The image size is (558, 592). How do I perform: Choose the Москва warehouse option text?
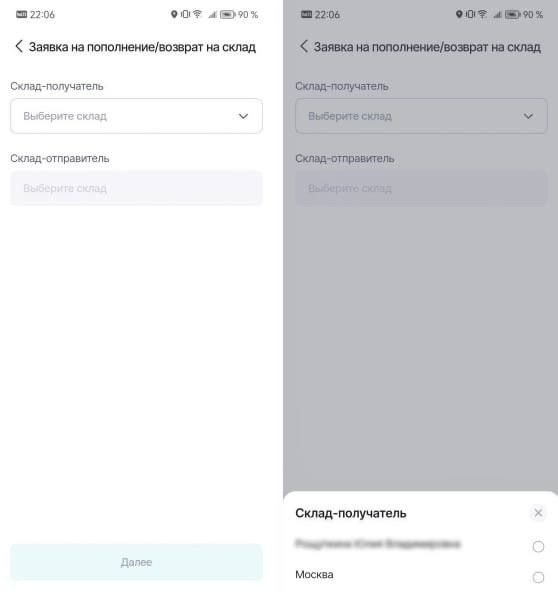[x=314, y=575]
